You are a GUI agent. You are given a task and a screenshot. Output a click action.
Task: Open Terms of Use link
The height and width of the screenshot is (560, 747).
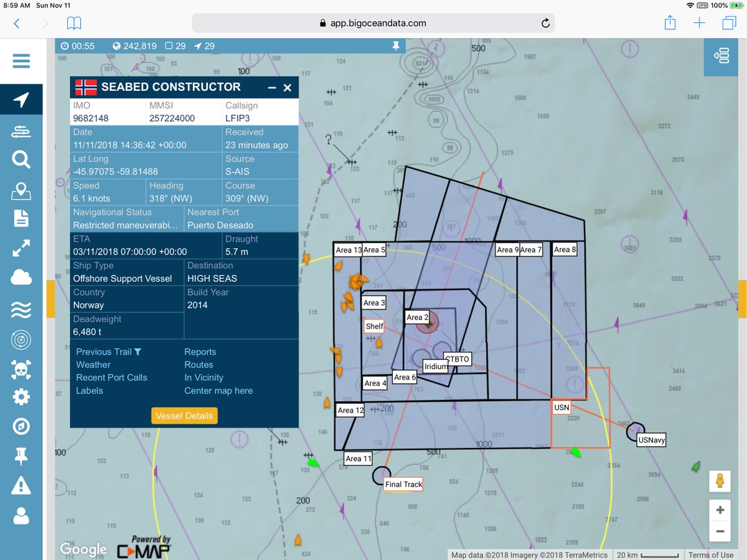pos(710,554)
